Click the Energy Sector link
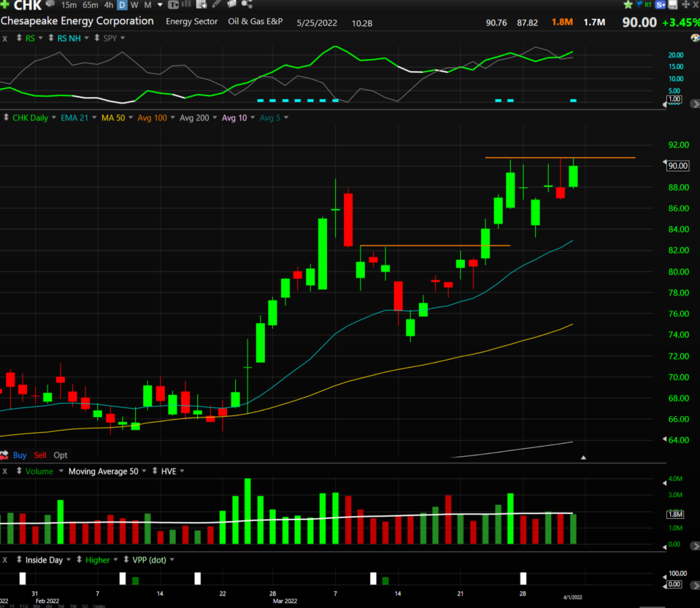 tap(191, 22)
